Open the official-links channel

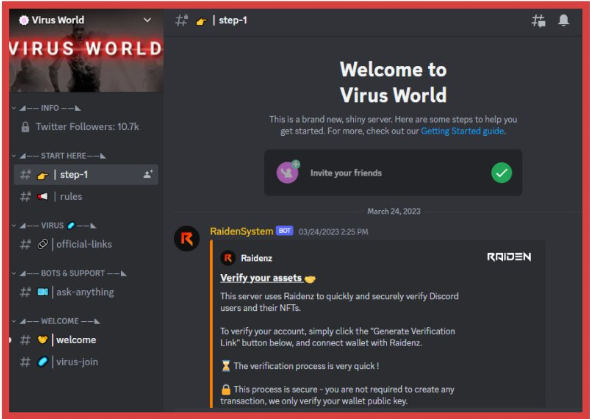[86, 244]
